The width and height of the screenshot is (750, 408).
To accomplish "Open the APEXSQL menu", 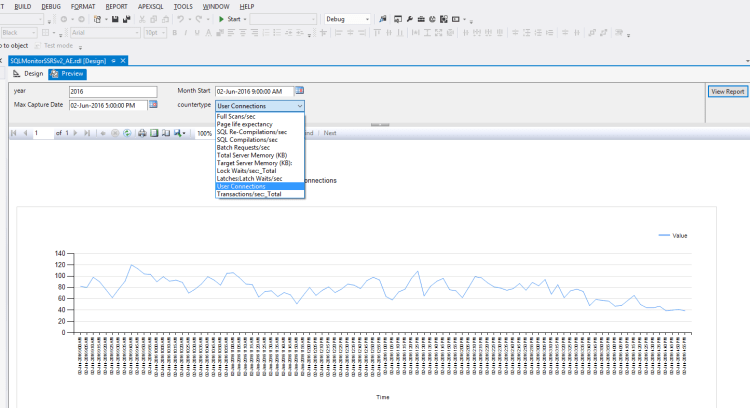I will (152, 6).
